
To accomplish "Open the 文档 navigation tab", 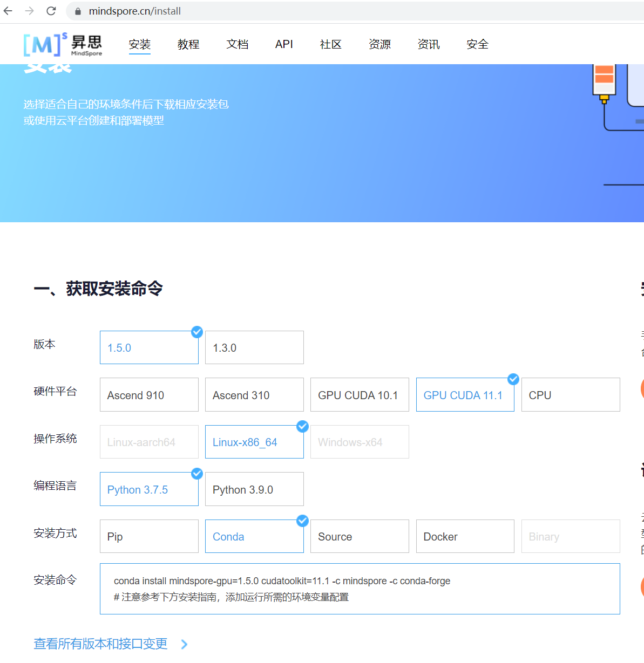I will (x=238, y=44).
